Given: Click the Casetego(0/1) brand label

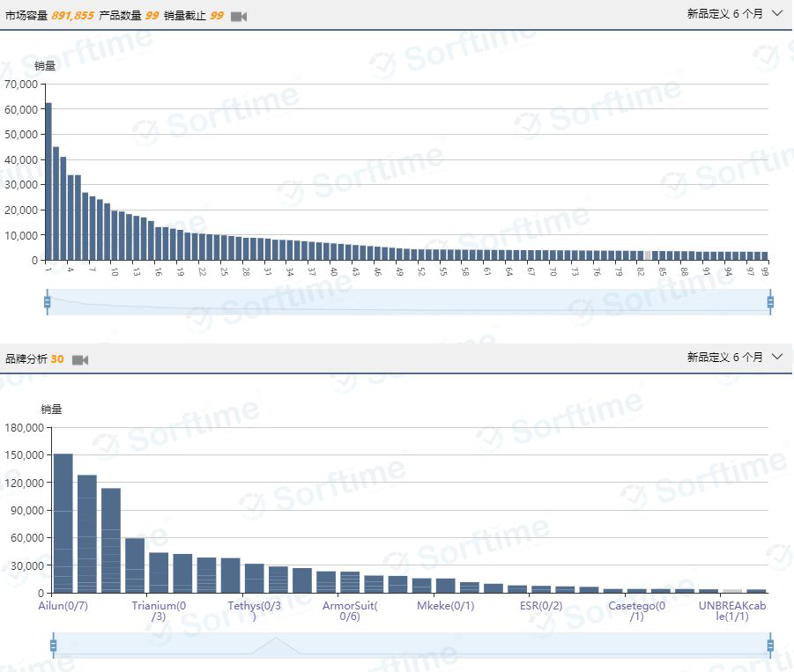Looking at the screenshot, I should pos(636,611).
